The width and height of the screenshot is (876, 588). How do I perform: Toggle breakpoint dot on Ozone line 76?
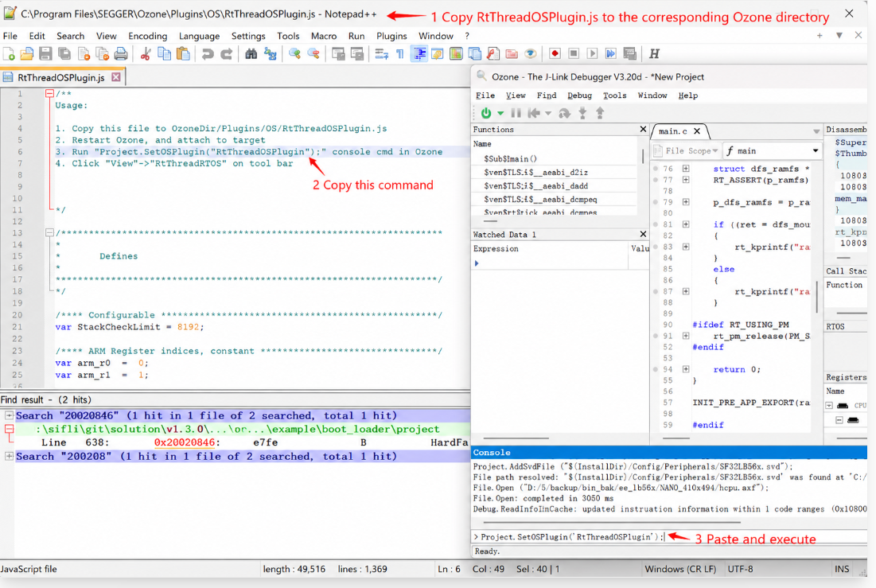[x=656, y=168]
